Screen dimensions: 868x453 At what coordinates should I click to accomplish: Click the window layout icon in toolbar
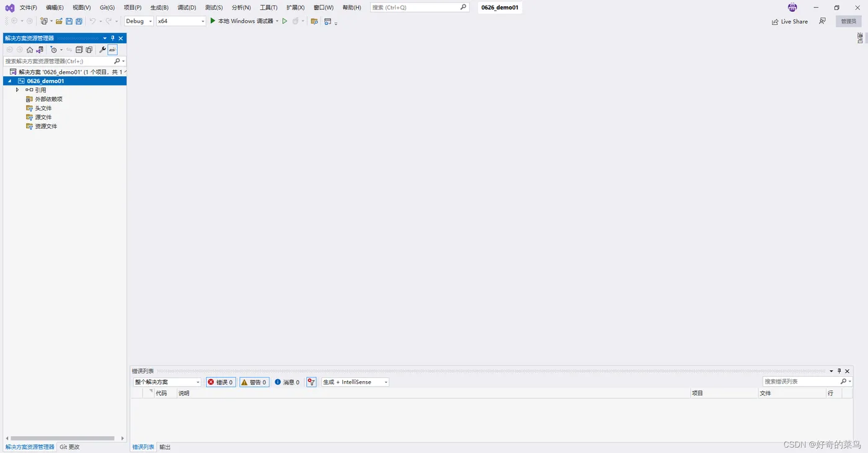328,21
